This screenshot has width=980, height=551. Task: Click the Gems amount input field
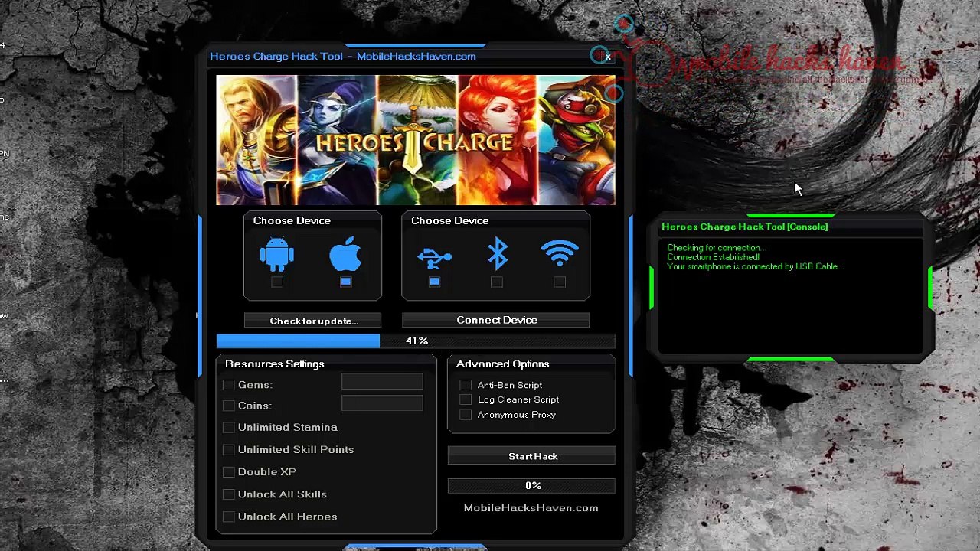click(x=382, y=382)
